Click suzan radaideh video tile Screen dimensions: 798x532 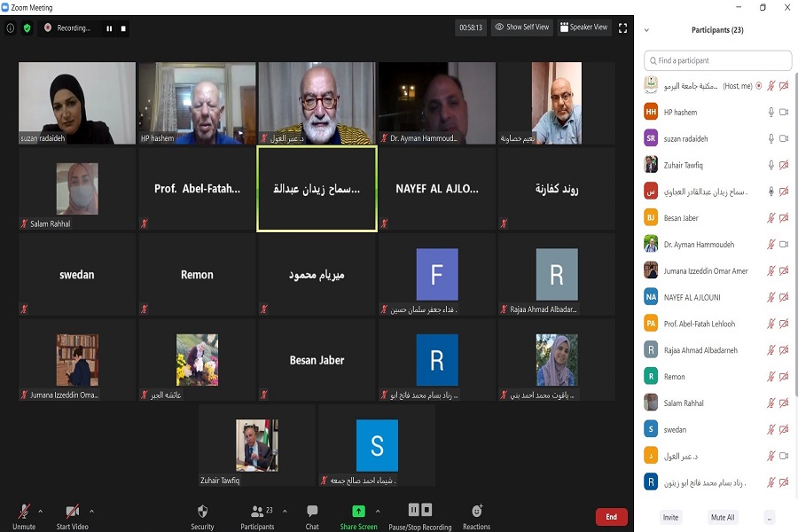pyautogui.click(x=77, y=103)
